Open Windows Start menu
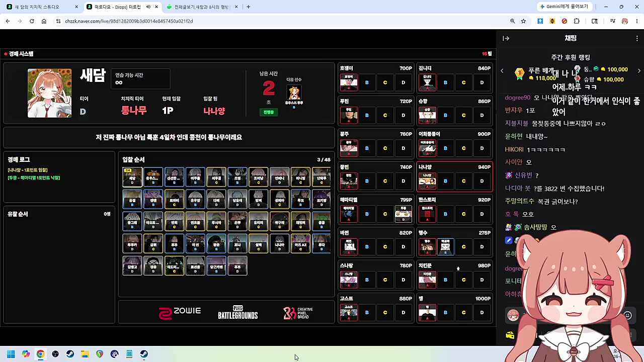This screenshot has height=362, width=644. [x=11, y=354]
